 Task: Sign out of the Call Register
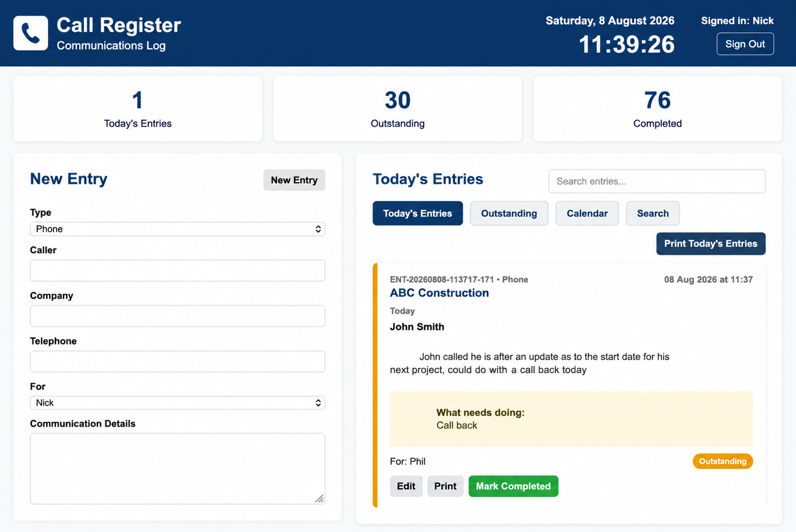(745, 44)
